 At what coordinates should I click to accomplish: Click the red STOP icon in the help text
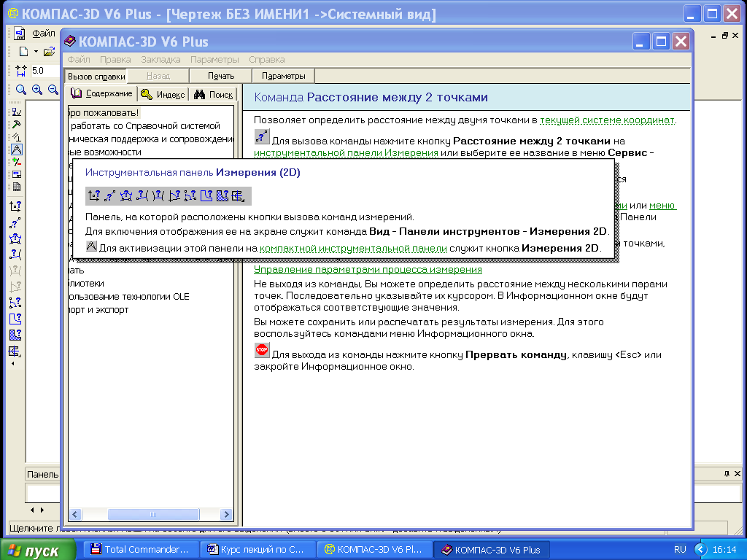[262, 350]
